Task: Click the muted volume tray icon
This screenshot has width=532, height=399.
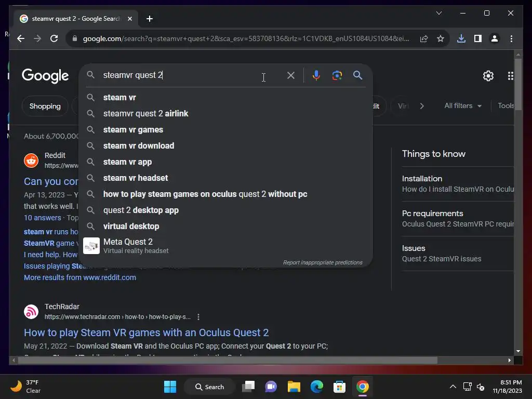Action: 481,387
